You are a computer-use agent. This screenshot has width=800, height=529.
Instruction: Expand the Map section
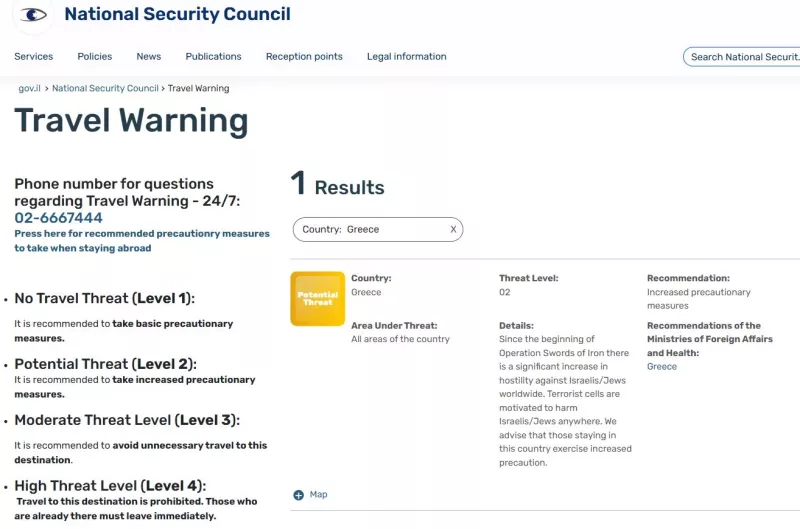point(318,495)
